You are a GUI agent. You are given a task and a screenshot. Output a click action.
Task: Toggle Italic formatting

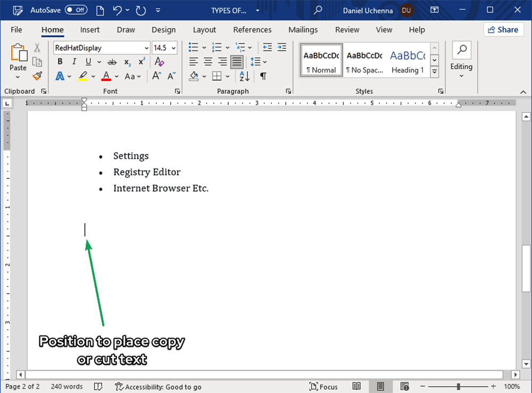tap(74, 62)
